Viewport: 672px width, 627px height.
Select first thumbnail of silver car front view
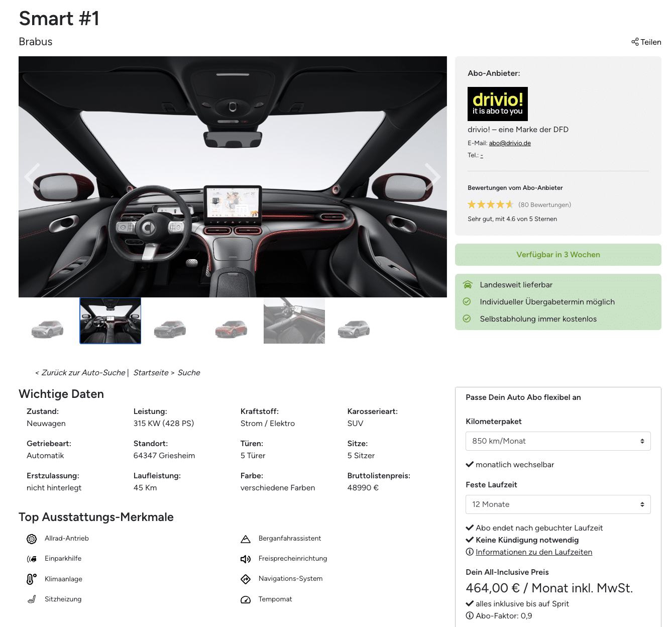[48, 329]
